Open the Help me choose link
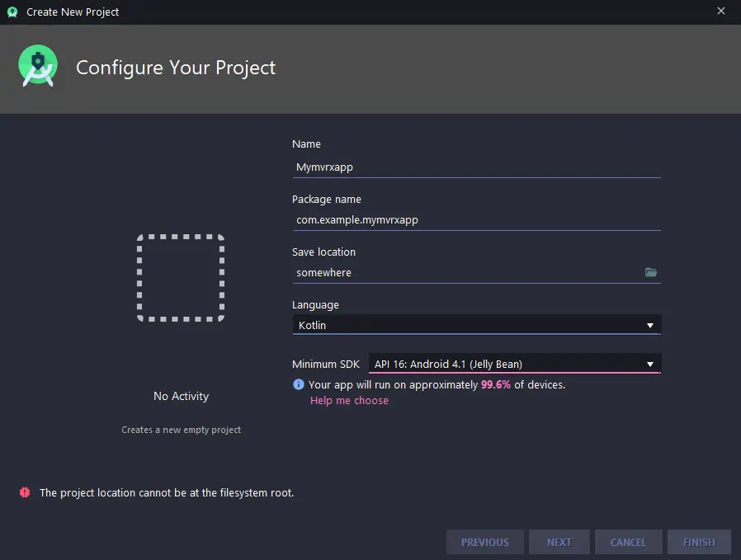 coord(349,401)
